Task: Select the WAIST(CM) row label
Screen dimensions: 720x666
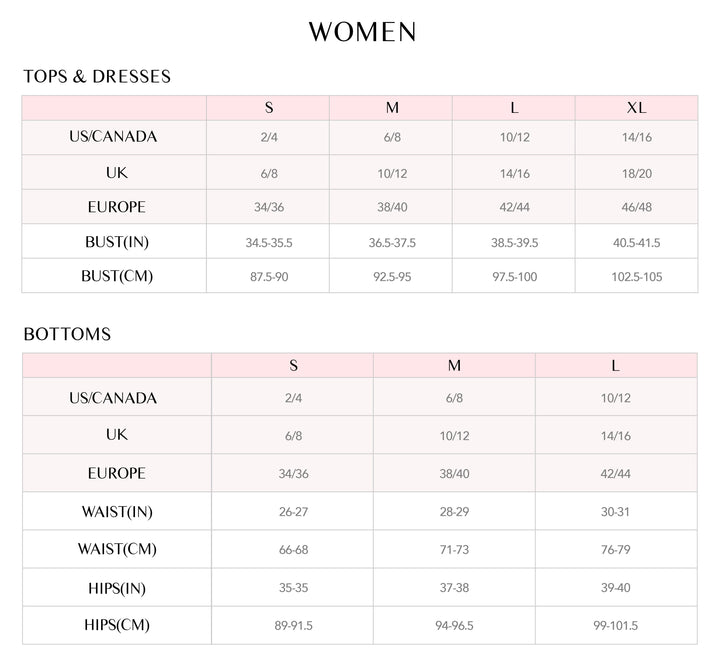Action: [117, 549]
